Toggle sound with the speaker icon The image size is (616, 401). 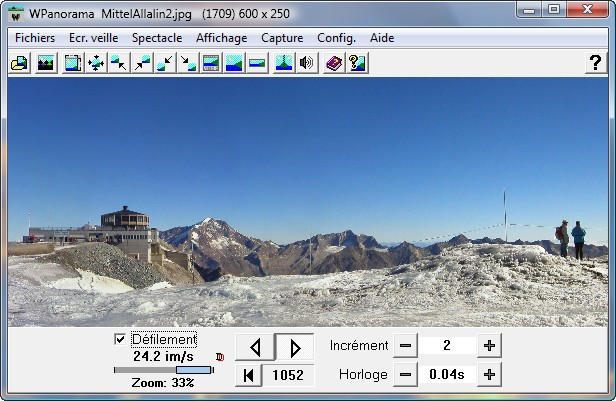pyautogui.click(x=307, y=63)
